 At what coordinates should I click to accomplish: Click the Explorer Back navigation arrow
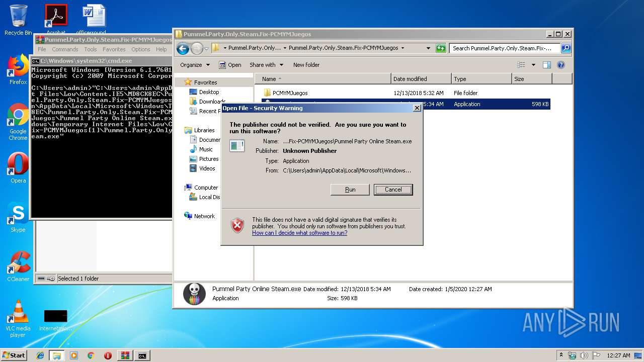(183, 48)
